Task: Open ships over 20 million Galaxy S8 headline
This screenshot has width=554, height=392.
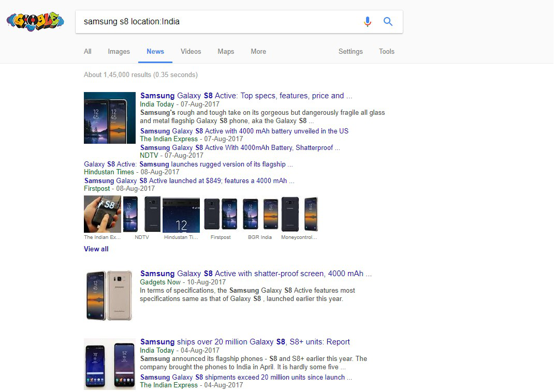Action: click(x=245, y=342)
